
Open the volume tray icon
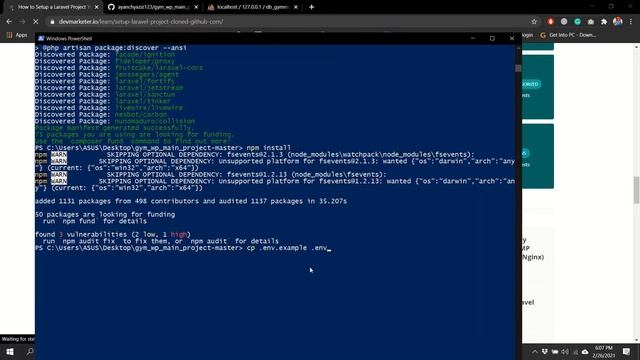(565, 351)
